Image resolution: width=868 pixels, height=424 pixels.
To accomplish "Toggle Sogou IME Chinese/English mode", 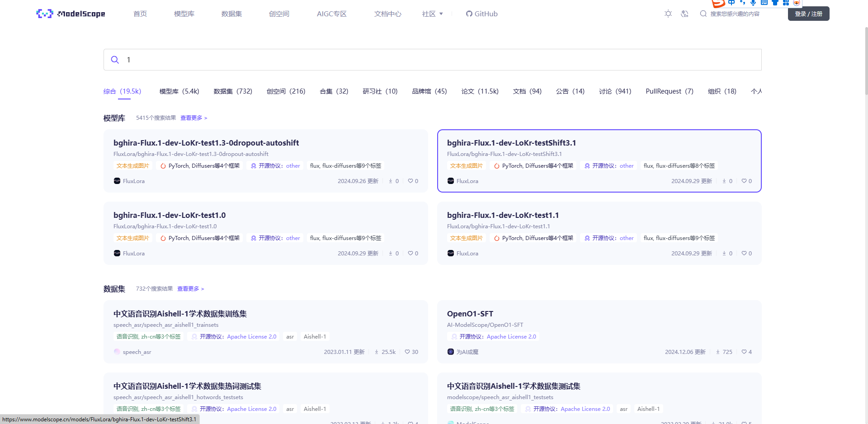I will (x=731, y=3).
